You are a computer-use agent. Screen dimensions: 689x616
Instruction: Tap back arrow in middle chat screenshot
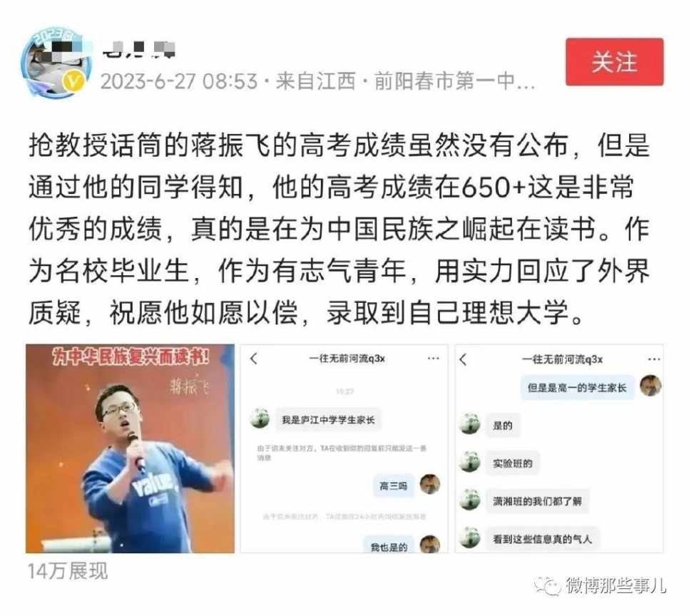pyautogui.click(x=253, y=359)
